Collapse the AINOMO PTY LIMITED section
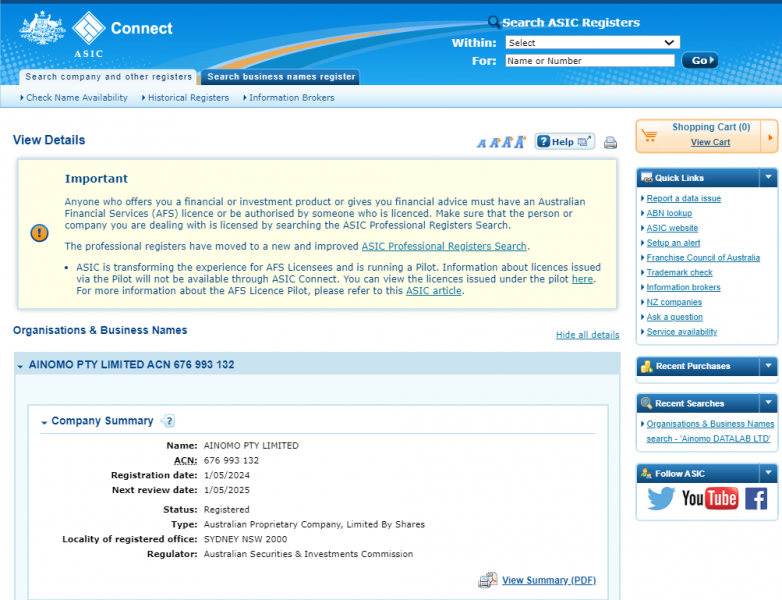 click(20, 366)
